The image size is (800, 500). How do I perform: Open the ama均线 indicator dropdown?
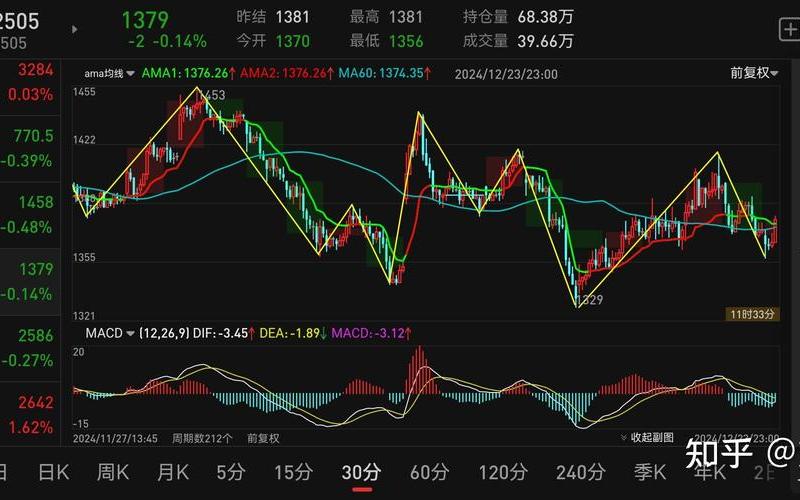109,73
